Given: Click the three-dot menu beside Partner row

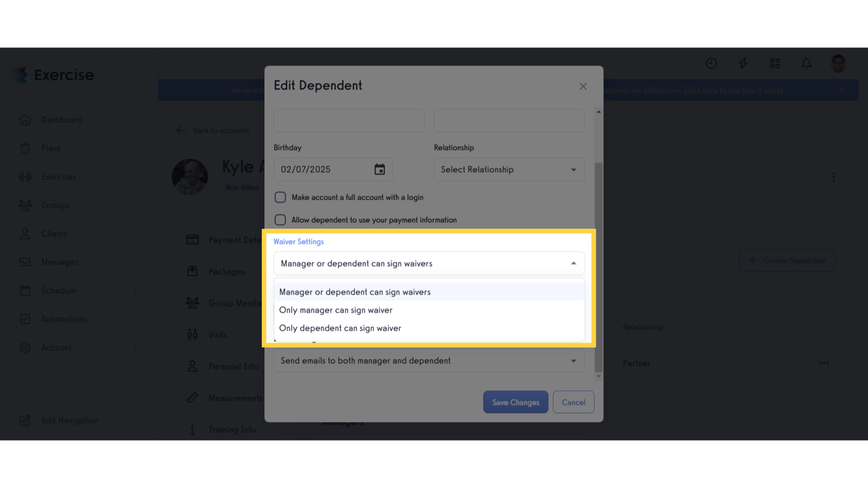Looking at the screenshot, I should point(824,363).
